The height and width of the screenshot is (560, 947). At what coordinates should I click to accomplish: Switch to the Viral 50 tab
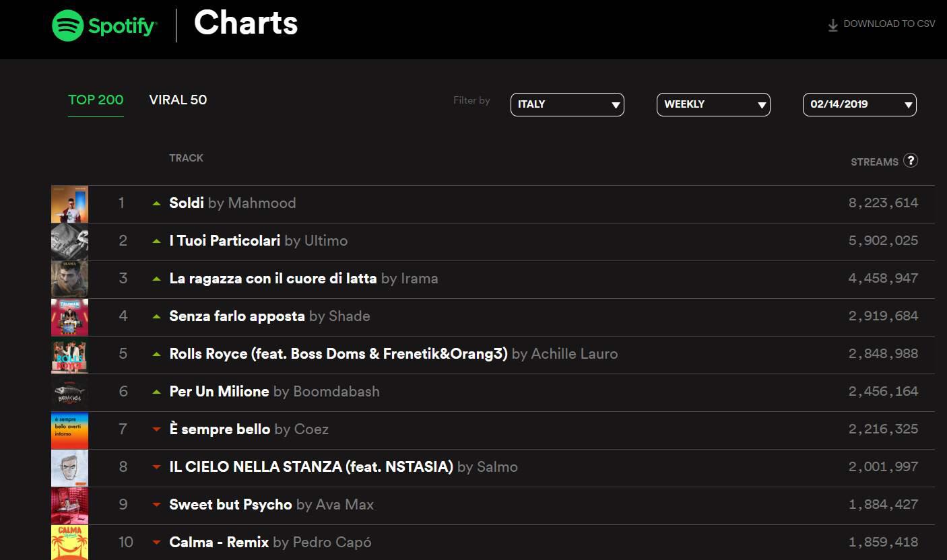point(178,100)
